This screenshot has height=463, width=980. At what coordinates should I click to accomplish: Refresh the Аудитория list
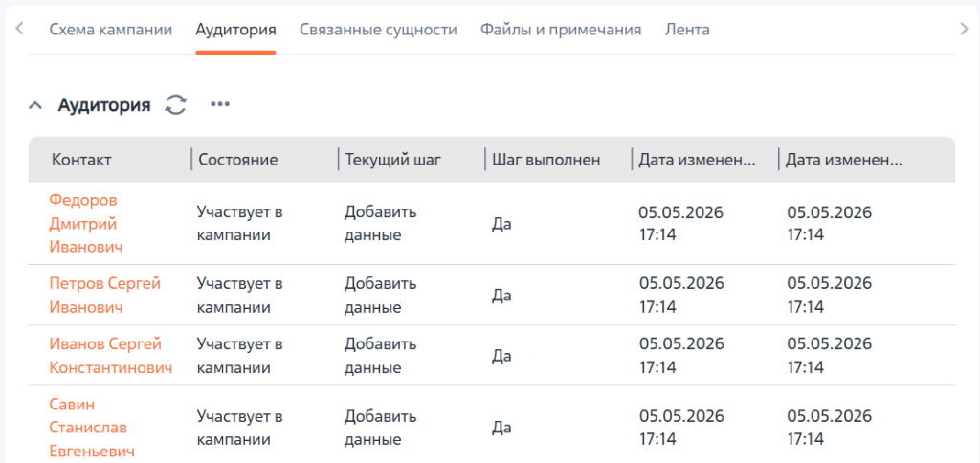[176, 104]
